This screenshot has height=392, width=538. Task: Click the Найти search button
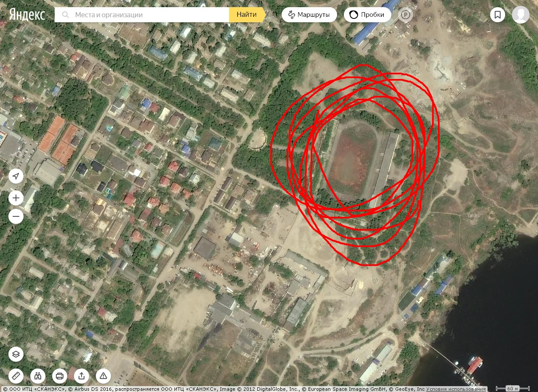(247, 15)
